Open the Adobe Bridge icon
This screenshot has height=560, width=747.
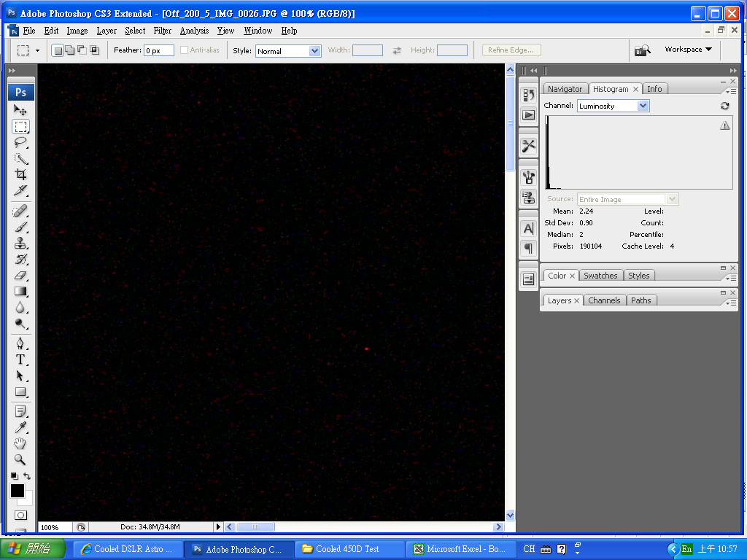pyautogui.click(x=642, y=50)
